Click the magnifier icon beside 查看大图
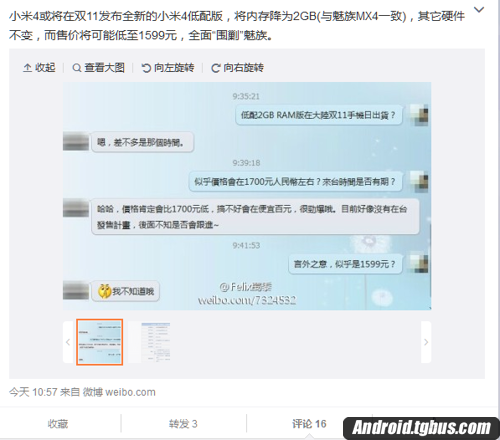500x440 pixels. 77,68
